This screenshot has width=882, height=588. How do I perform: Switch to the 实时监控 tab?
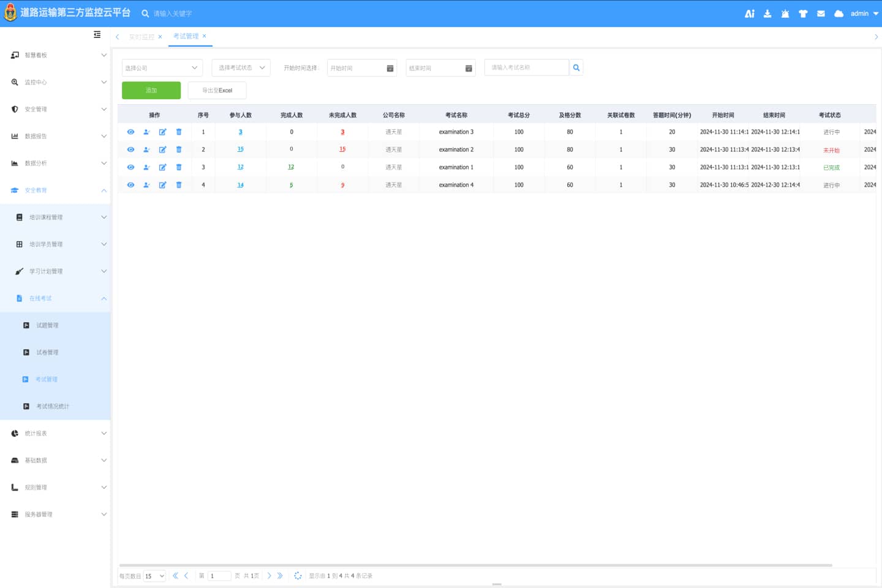[141, 37]
